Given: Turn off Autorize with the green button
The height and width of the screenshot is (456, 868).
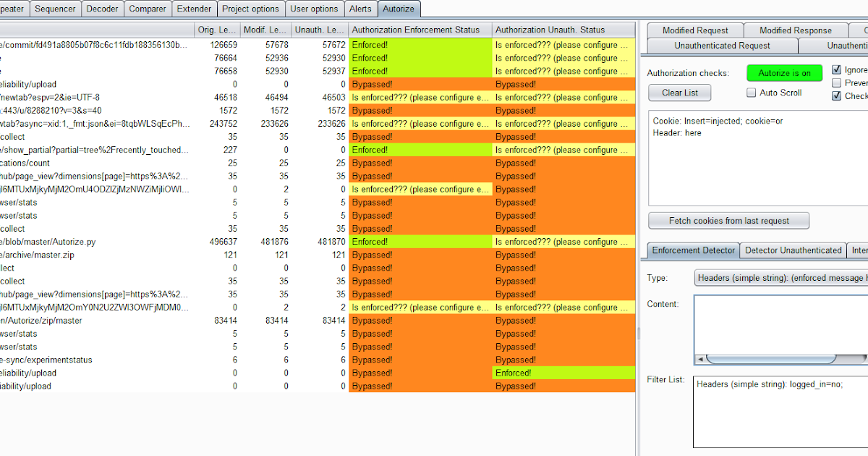Looking at the screenshot, I should pyautogui.click(x=784, y=72).
